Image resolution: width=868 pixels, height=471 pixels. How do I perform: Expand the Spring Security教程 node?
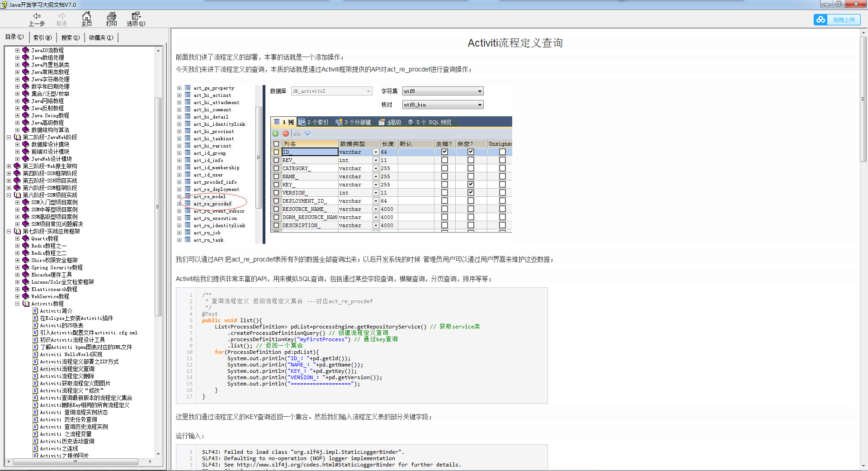pyautogui.click(x=17, y=267)
